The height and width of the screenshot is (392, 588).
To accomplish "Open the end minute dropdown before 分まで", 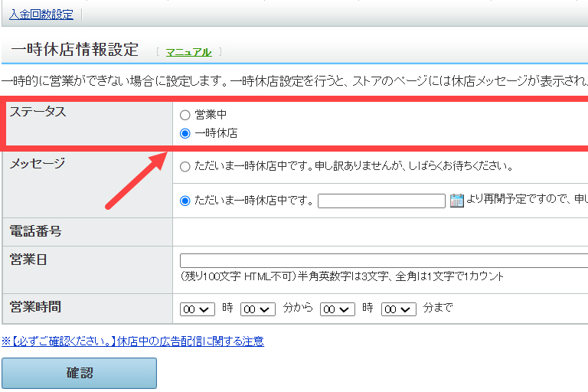I will click(x=399, y=309).
